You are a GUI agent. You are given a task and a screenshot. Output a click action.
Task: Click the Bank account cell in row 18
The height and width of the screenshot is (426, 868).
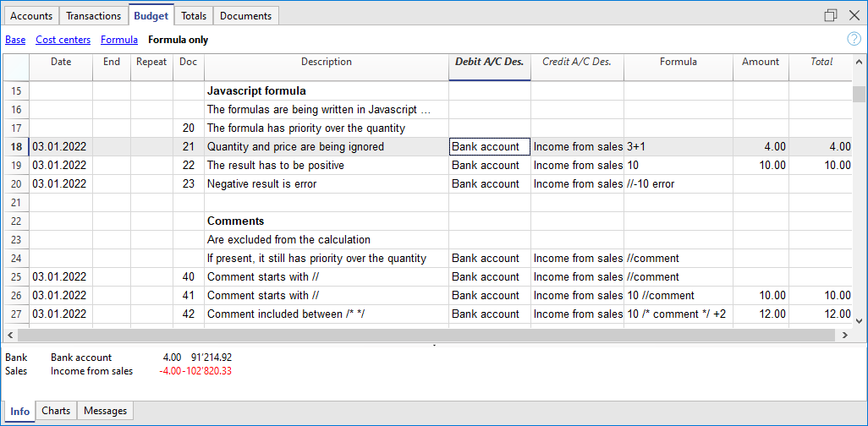pos(489,146)
